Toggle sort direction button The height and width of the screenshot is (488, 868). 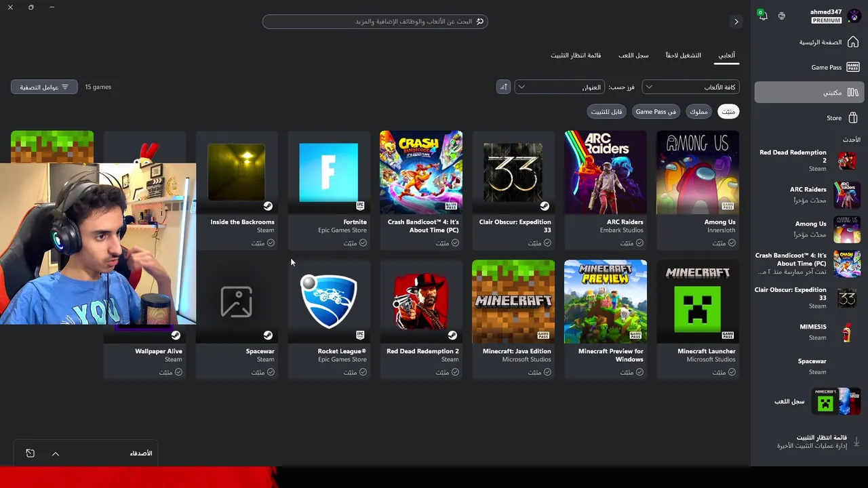(503, 87)
